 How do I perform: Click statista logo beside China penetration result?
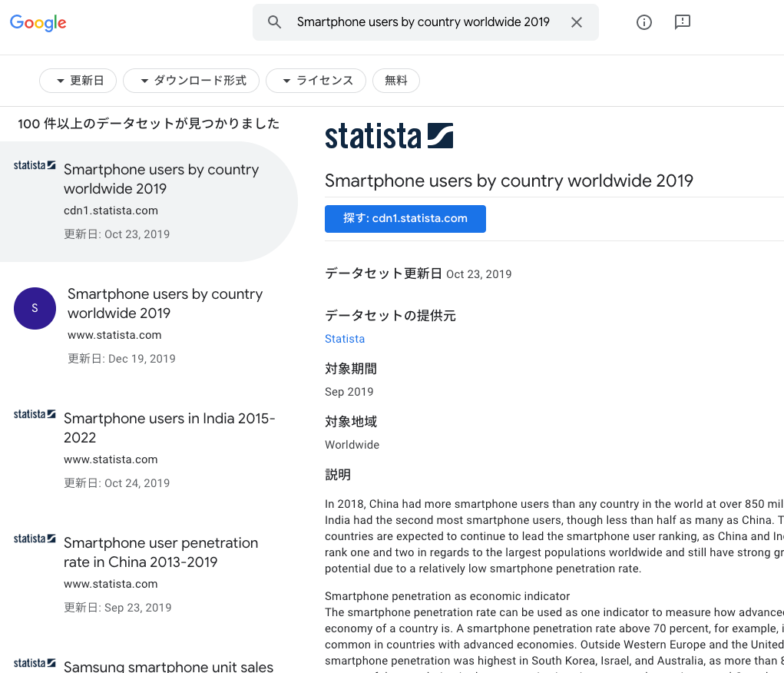35,539
